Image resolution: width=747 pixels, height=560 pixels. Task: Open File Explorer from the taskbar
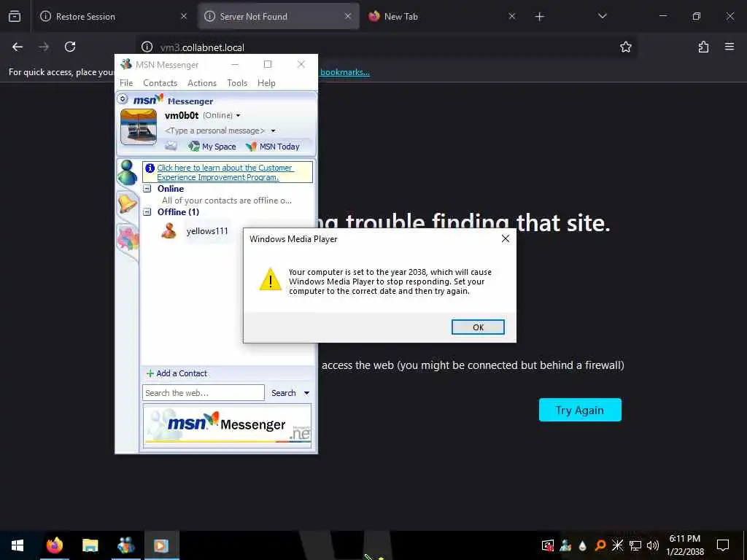[90, 545]
